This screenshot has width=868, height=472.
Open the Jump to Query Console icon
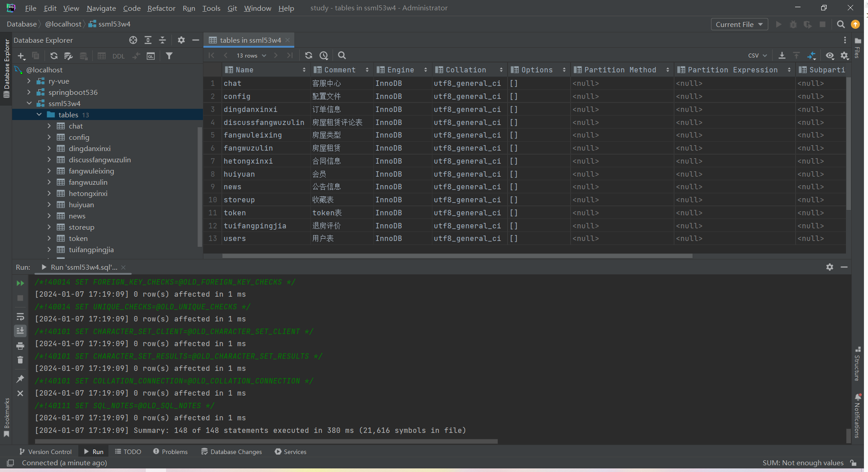pos(151,56)
